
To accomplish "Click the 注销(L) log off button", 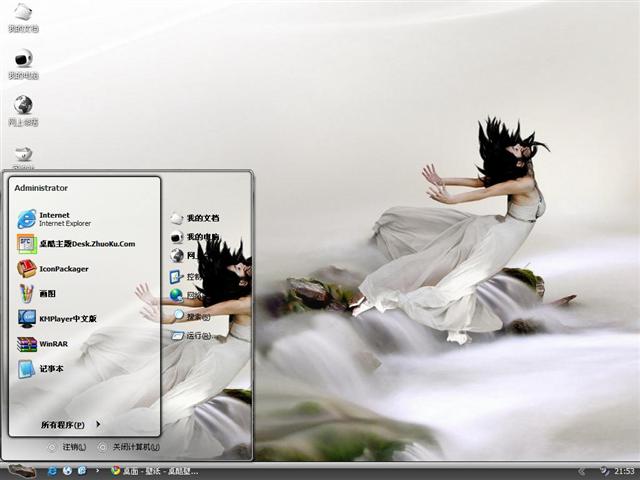I will click(x=68, y=447).
